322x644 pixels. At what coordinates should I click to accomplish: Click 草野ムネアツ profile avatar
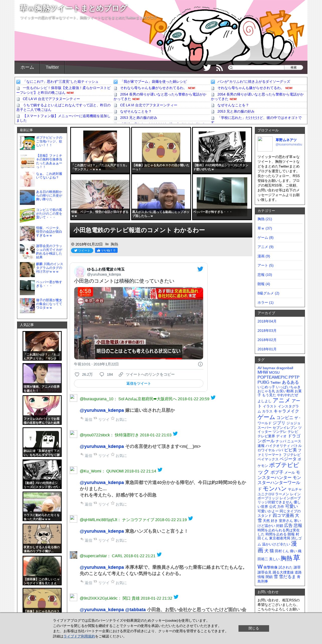(265, 144)
